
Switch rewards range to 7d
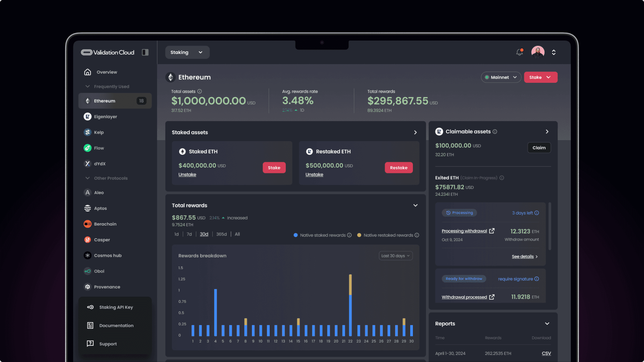[189, 234]
